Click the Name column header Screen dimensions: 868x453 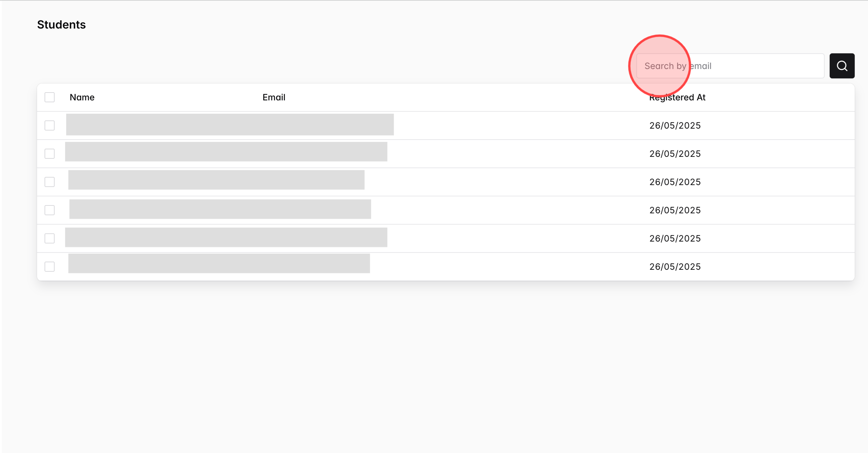pyautogui.click(x=82, y=97)
